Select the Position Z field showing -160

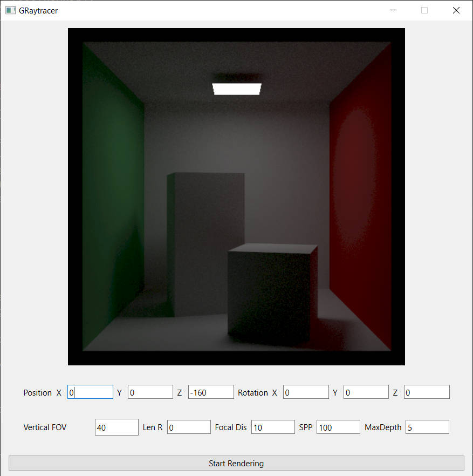click(210, 392)
